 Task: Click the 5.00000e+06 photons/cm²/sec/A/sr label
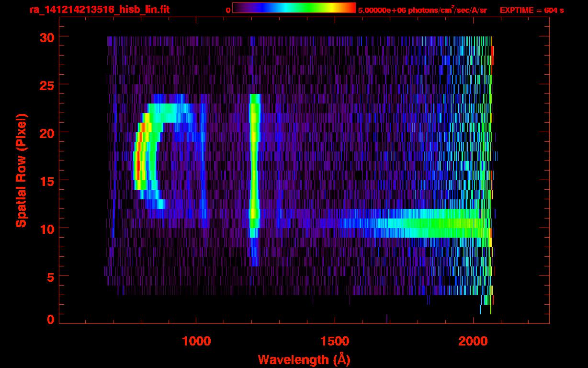(422, 10)
